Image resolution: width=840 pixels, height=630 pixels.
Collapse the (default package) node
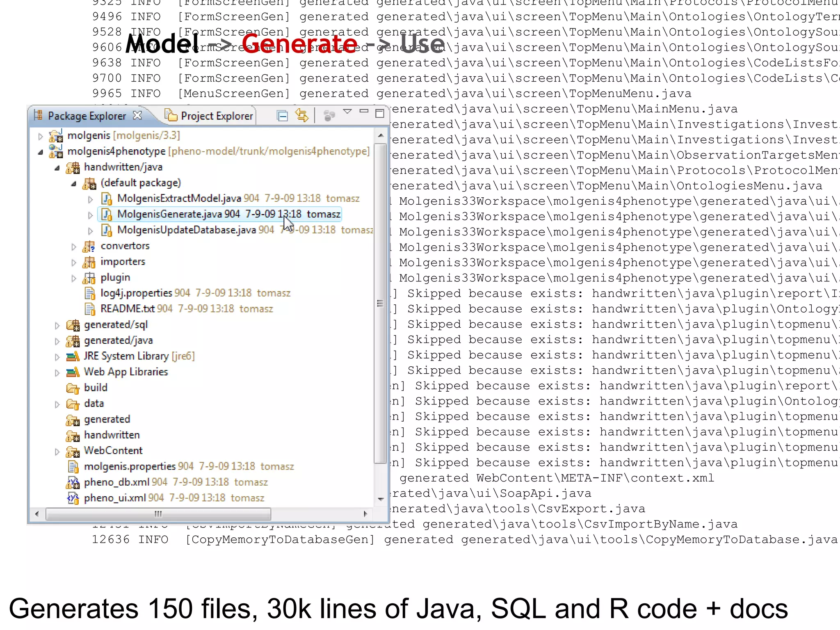(x=74, y=184)
